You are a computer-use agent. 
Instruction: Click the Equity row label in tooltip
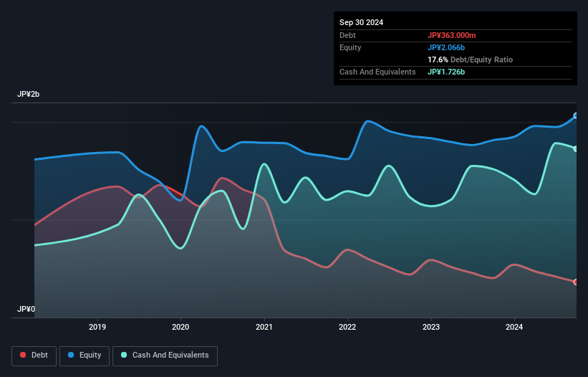(350, 47)
